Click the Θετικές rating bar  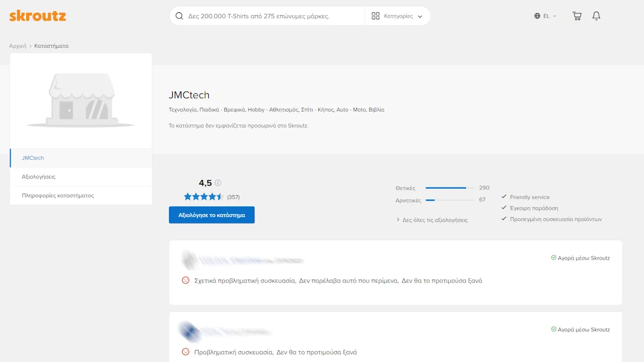[450, 188]
